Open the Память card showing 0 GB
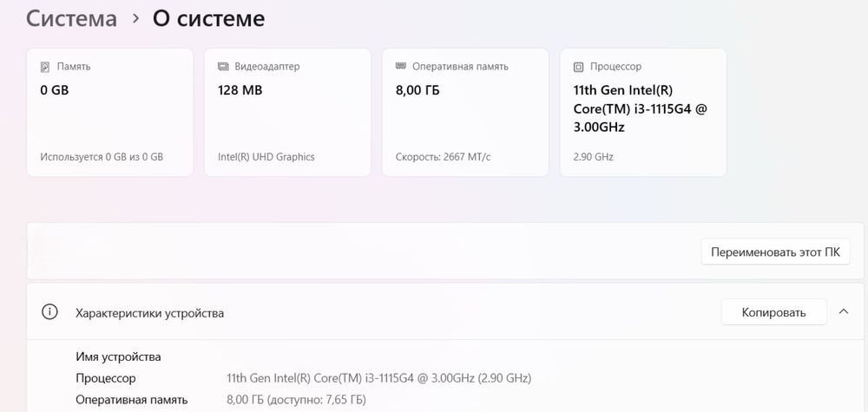This screenshot has width=868, height=412. pos(109,113)
